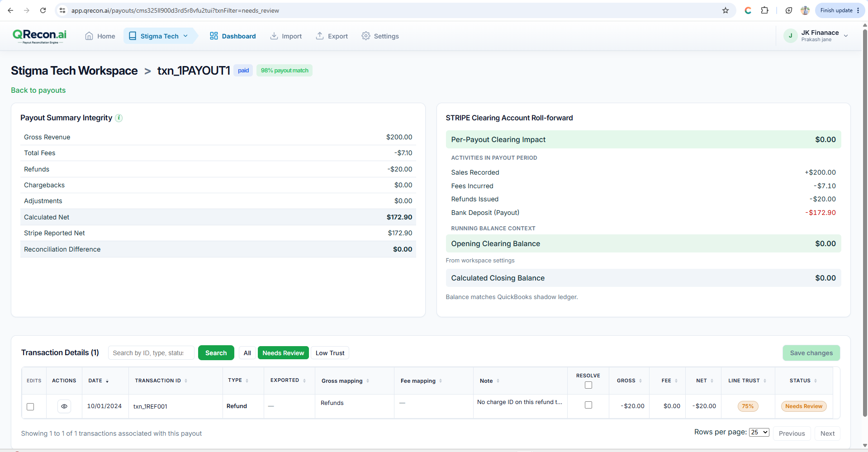This screenshot has height=452, width=868.
Task: Click the browser back arrow
Action: click(10, 10)
